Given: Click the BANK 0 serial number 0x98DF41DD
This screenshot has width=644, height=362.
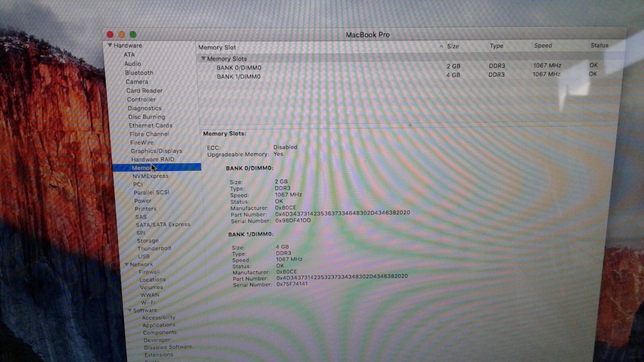Looking at the screenshot, I should coord(293,220).
